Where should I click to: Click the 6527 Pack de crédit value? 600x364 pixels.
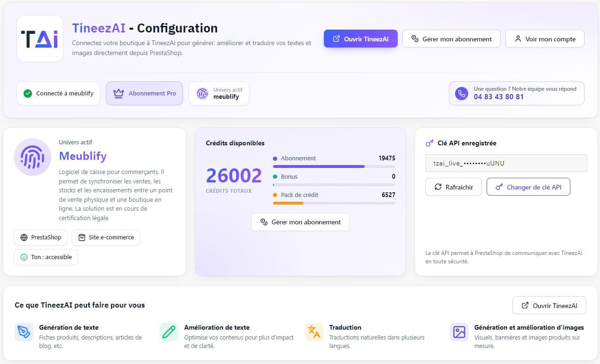pyautogui.click(x=388, y=195)
